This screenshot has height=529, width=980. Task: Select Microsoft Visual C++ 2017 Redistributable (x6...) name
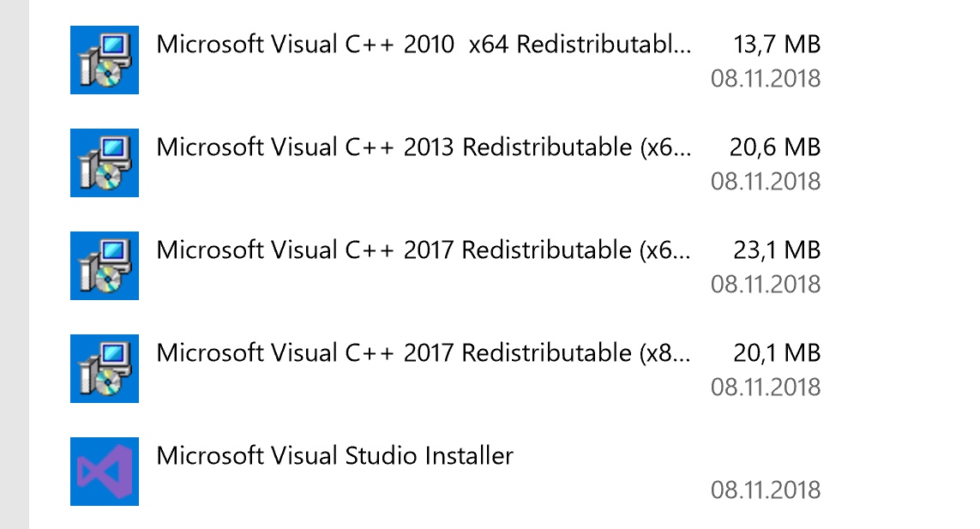coord(424,250)
